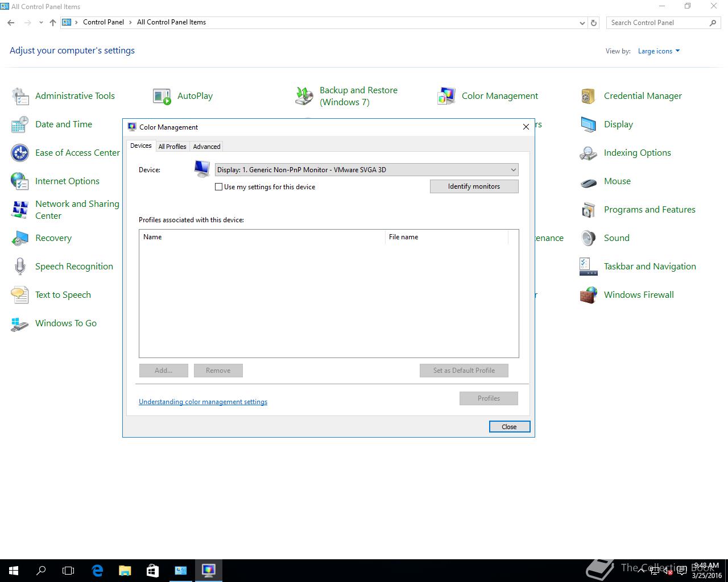This screenshot has height=582, width=728.
Task: Sort profiles by Name column header
Action: click(x=262, y=237)
